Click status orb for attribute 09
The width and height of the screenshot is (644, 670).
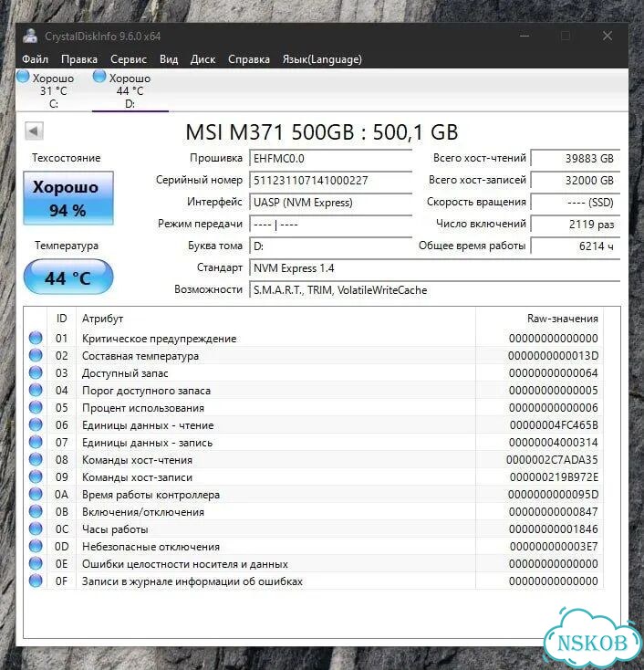pyautogui.click(x=36, y=476)
